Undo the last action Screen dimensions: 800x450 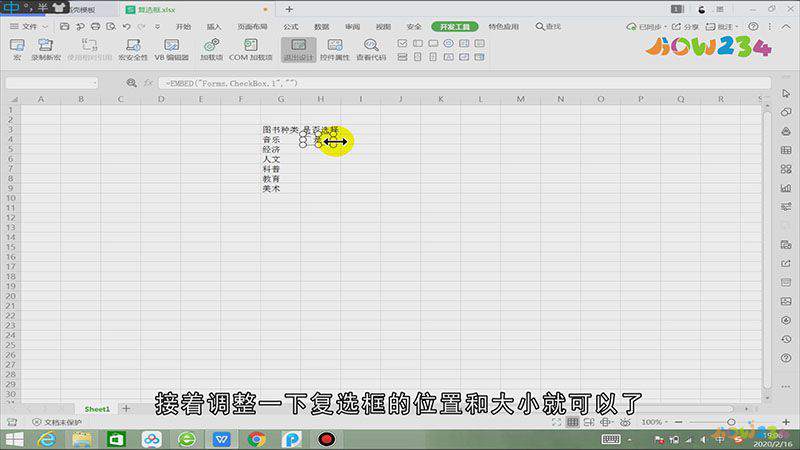tap(126, 26)
